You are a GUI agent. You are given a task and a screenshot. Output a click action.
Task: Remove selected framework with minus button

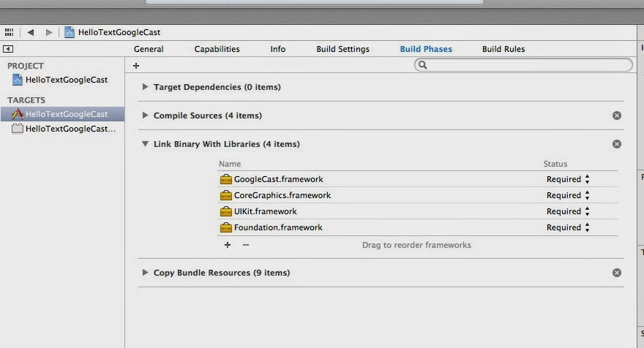(x=246, y=245)
